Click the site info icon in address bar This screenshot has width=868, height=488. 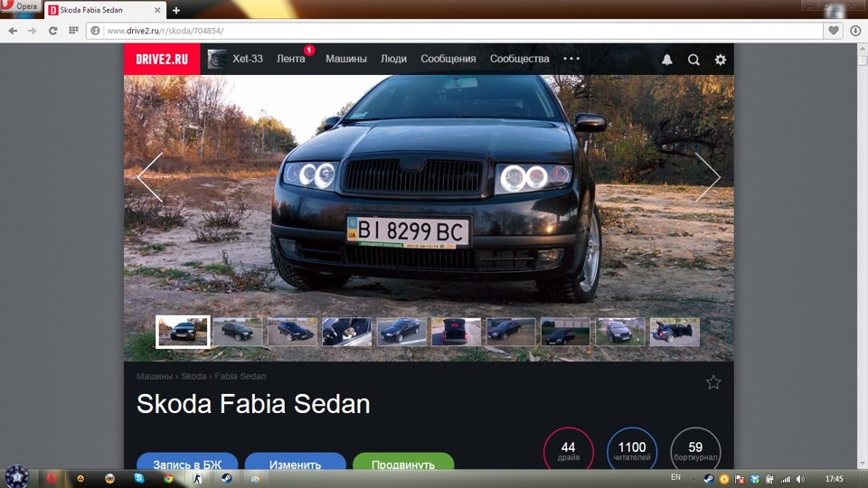95,31
